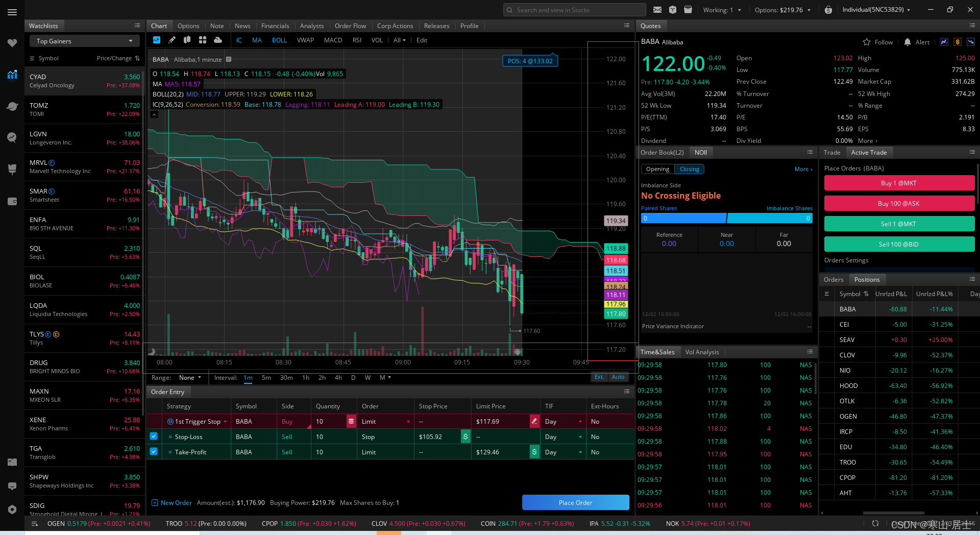Image resolution: width=980 pixels, height=535 pixels.
Task: Toggle the Stop-Loss order checkbox
Action: [x=154, y=436]
